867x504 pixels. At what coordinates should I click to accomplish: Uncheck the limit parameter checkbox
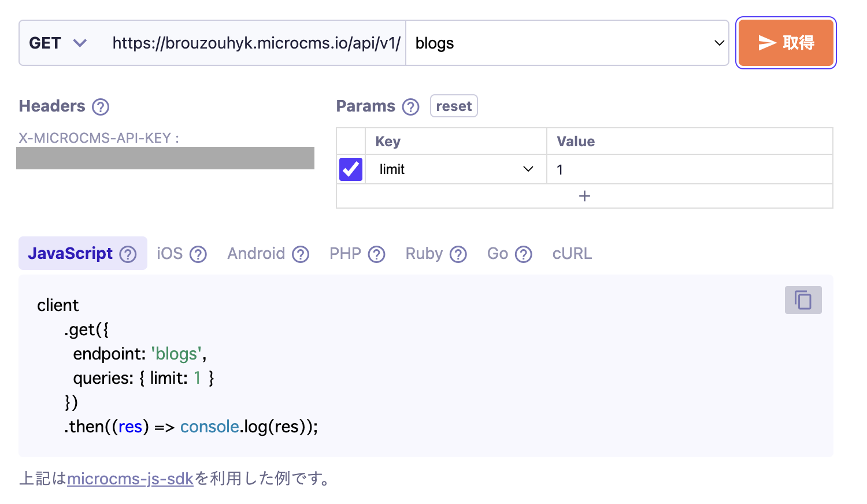(x=350, y=169)
